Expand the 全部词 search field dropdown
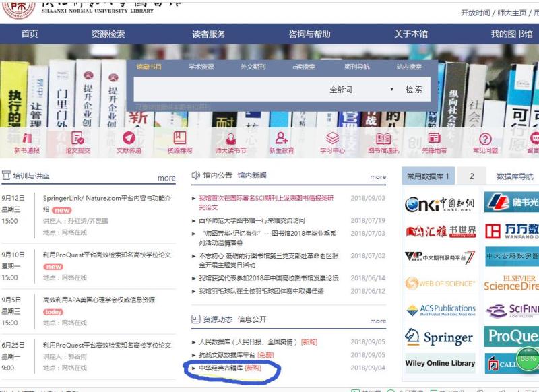This screenshot has height=392, width=539. pos(391,90)
